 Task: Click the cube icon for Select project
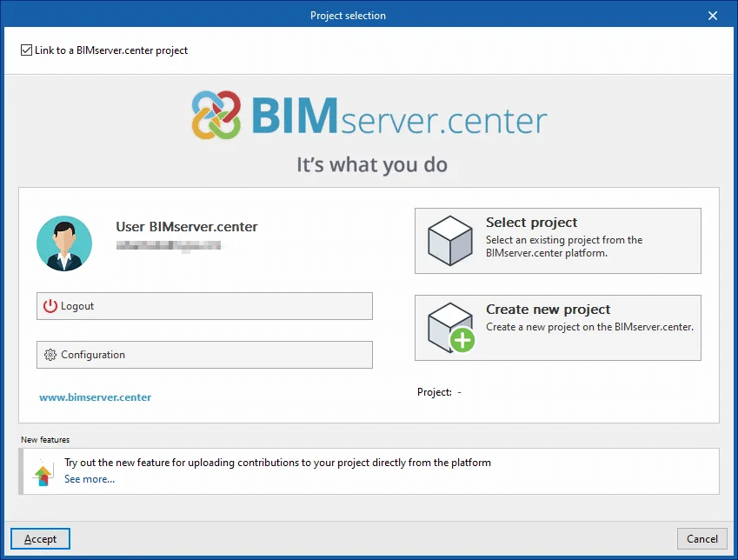(x=450, y=241)
